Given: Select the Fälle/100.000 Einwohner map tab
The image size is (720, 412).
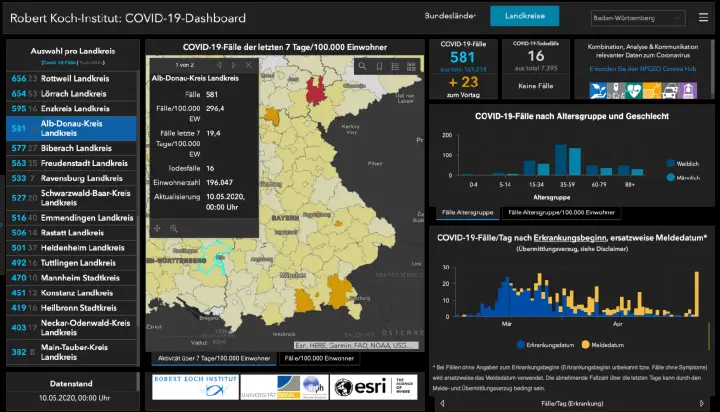Looking at the screenshot, I should (318, 358).
